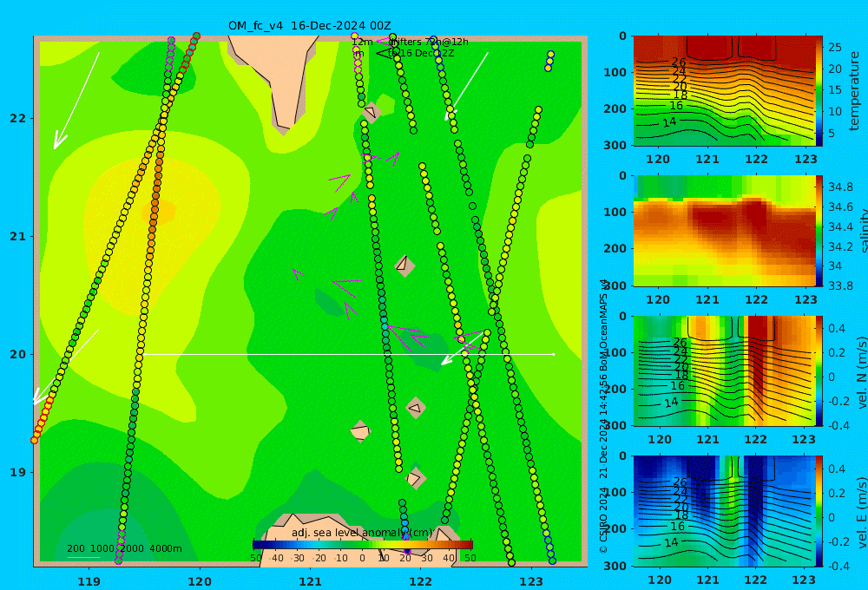Click longitude label 119 on main map
Screen dimensions: 868x590
click(x=89, y=581)
